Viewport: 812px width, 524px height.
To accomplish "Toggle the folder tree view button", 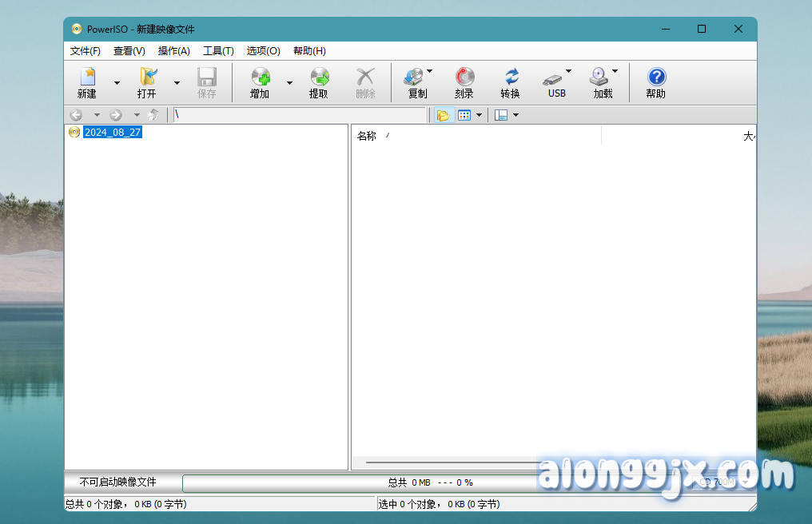I will (443, 115).
